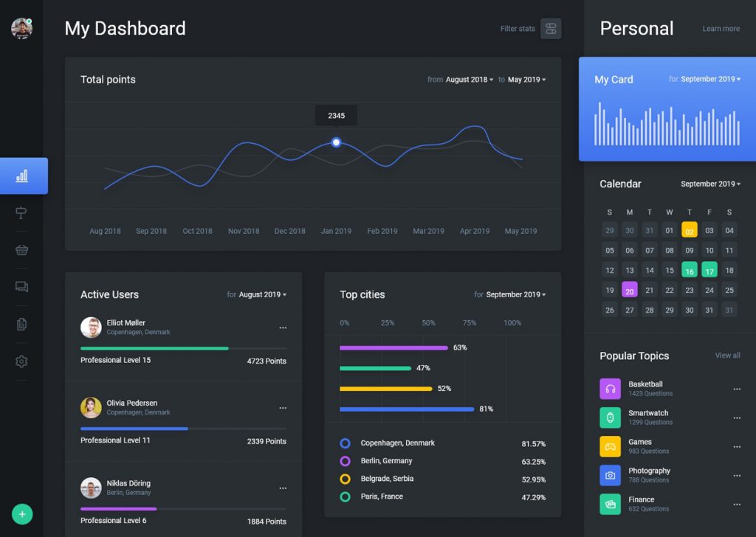Open the Photography topic camera icon
The height and width of the screenshot is (537, 756).
tap(610, 475)
